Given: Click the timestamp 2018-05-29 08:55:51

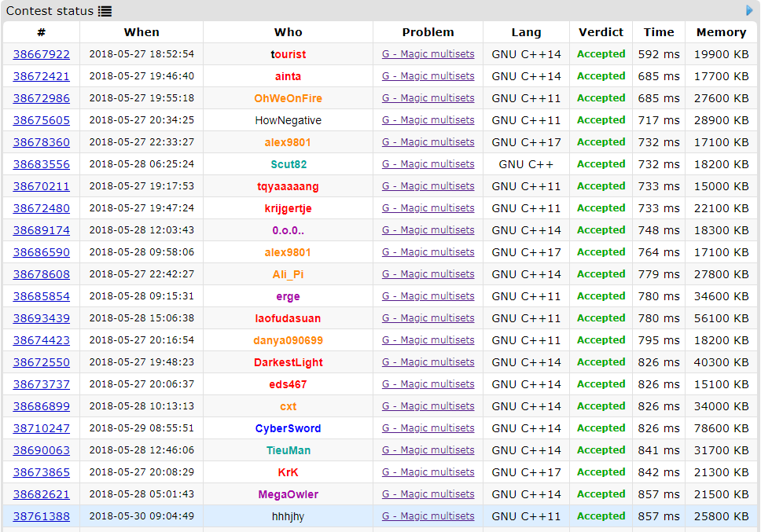Looking at the screenshot, I should 142,429.
